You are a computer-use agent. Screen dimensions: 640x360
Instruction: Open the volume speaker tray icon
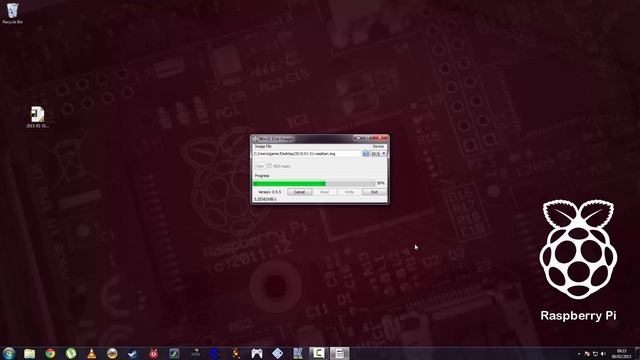click(x=603, y=354)
